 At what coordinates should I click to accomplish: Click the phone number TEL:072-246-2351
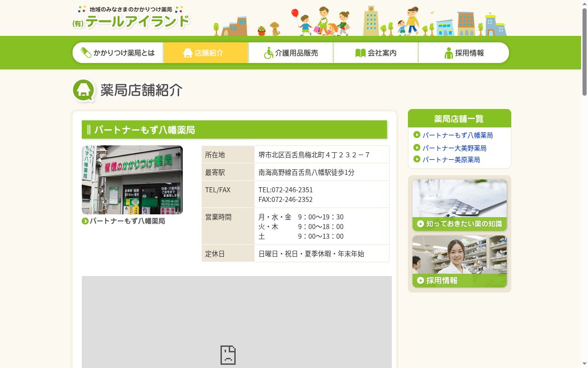pos(285,190)
